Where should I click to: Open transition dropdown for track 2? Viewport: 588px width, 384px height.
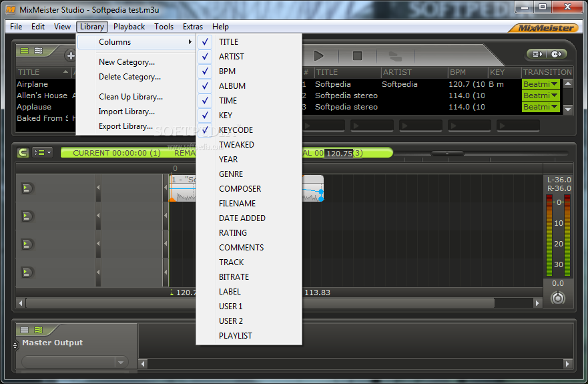click(541, 95)
